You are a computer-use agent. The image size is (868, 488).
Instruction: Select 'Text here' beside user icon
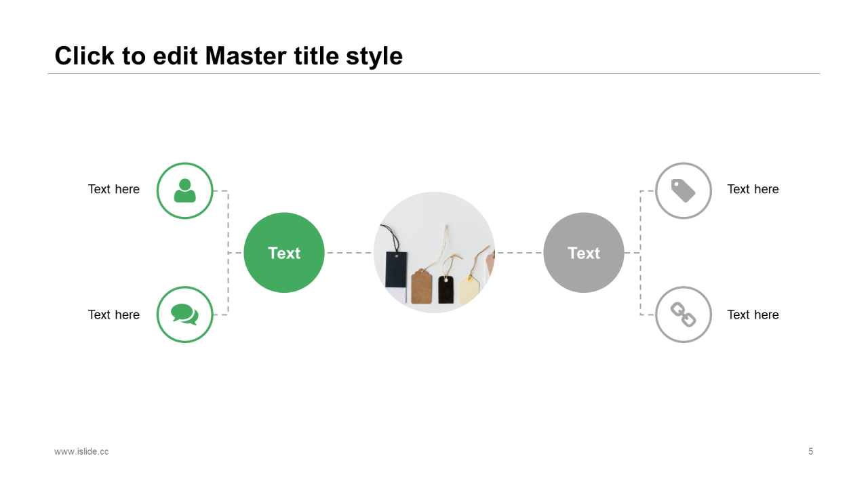click(114, 189)
